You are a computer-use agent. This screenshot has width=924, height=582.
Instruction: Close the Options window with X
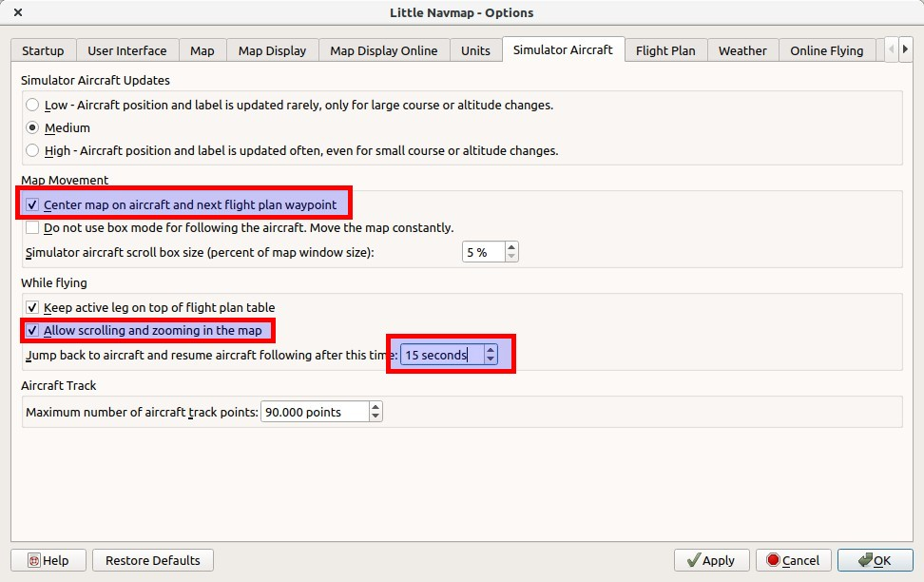18,12
